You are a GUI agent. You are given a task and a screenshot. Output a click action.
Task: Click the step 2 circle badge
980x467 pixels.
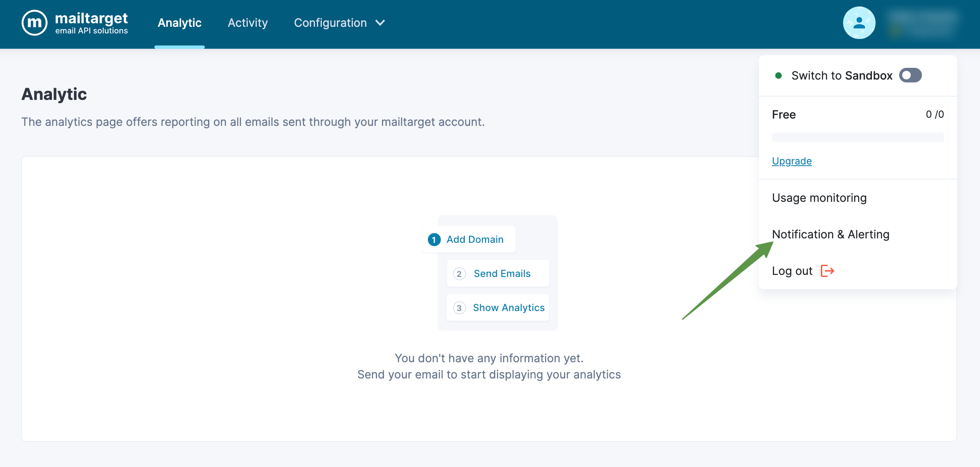pyautogui.click(x=459, y=274)
